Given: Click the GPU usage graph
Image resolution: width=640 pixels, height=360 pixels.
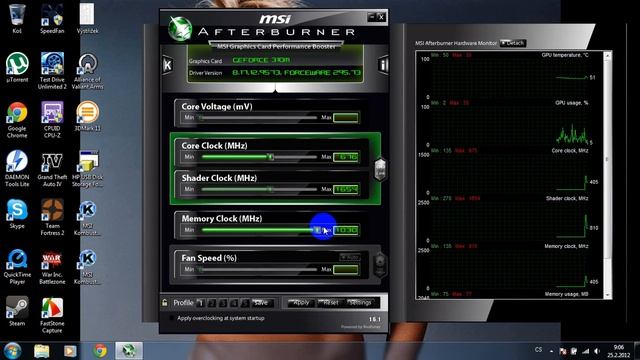Looking at the screenshot, I should [x=510, y=125].
